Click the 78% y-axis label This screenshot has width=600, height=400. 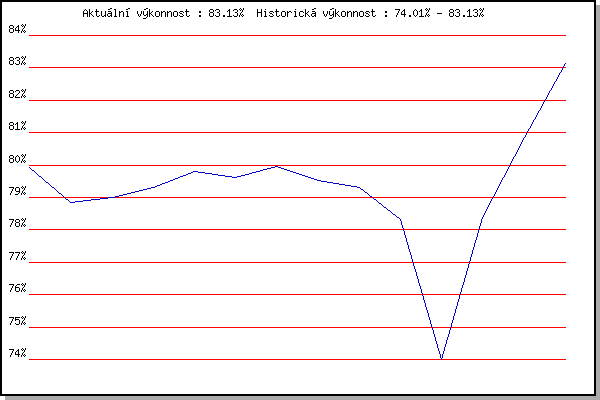pos(17,224)
